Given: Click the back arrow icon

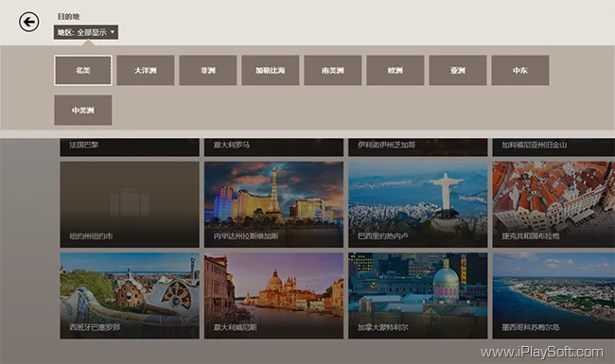Looking at the screenshot, I should 29,22.
